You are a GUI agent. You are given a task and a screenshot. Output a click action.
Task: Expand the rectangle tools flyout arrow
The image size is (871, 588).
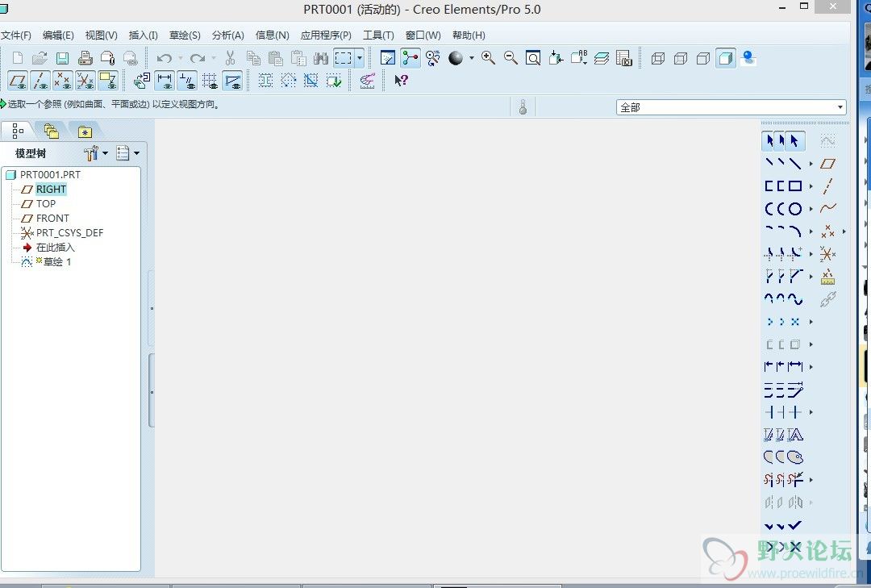(x=811, y=186)
